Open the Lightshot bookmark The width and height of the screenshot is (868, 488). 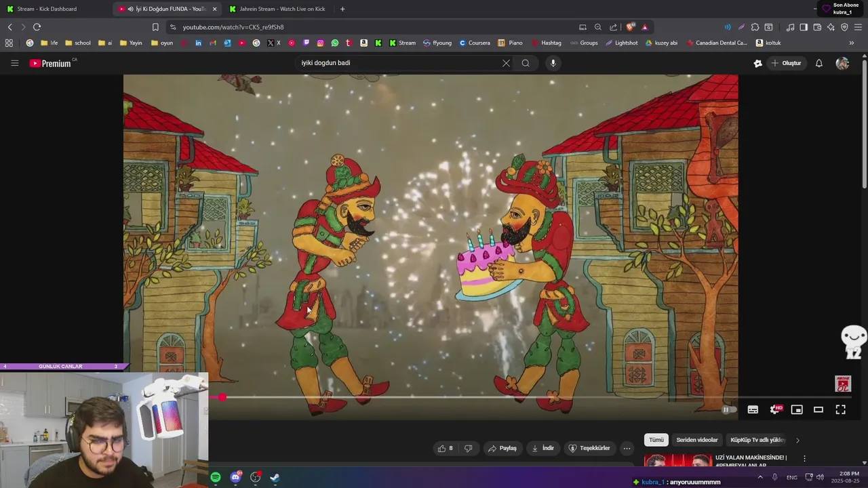623,43
